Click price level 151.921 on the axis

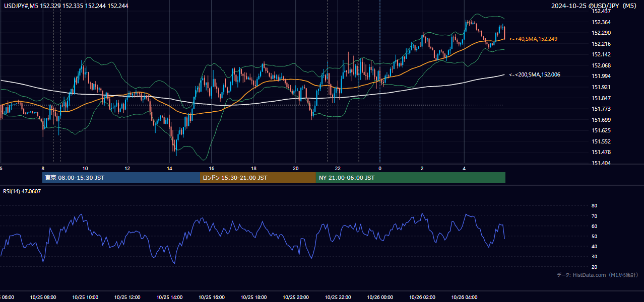pos(601,87)
